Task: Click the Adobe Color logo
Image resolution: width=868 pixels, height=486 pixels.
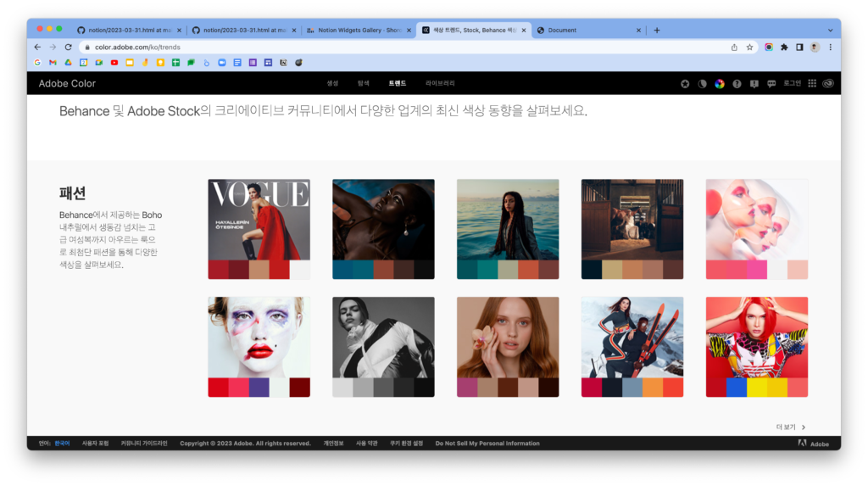Action: (x=67, y=84)
